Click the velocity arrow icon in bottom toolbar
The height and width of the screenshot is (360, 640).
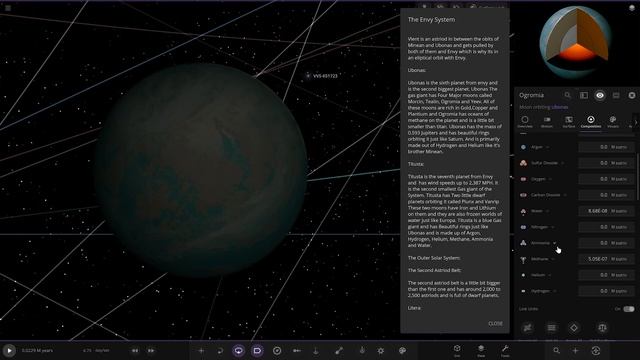click(297, 351)
